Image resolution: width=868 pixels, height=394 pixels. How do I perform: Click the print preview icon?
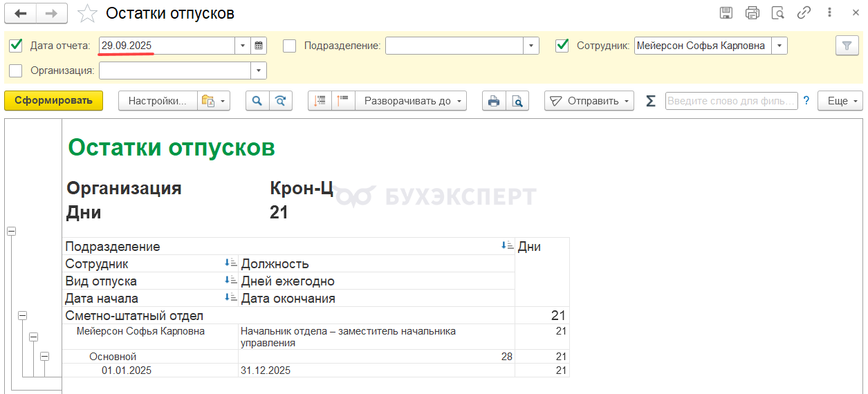coord(517,101)
